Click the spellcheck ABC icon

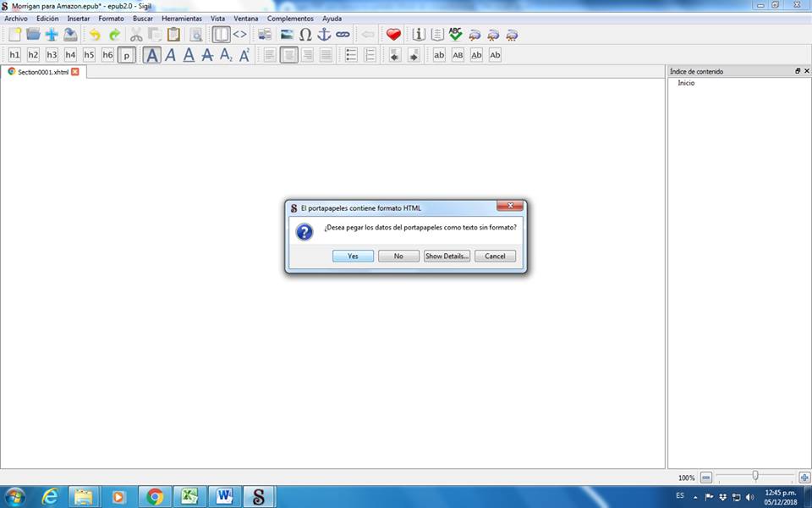pos(456,35)
